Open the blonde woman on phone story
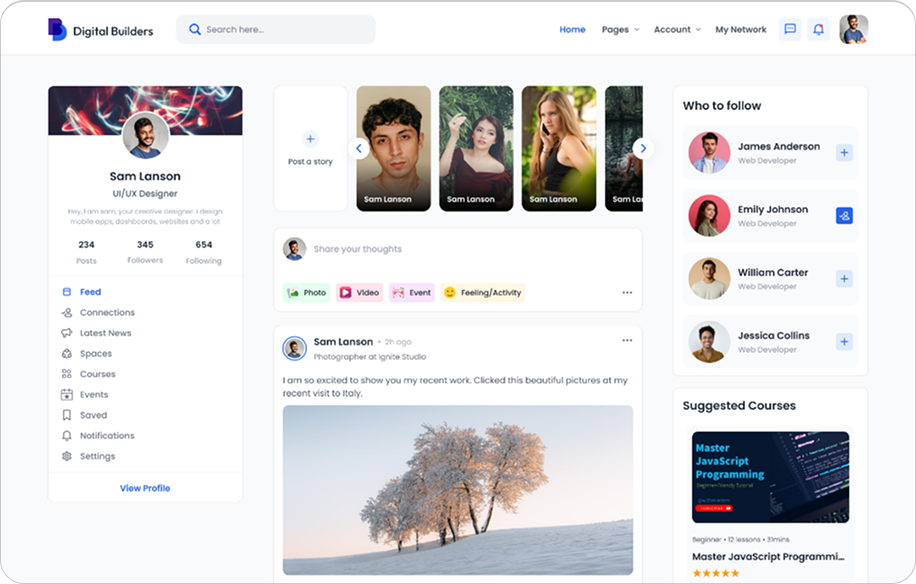Viewport: 916px width, 584px height. coord(559,148)
